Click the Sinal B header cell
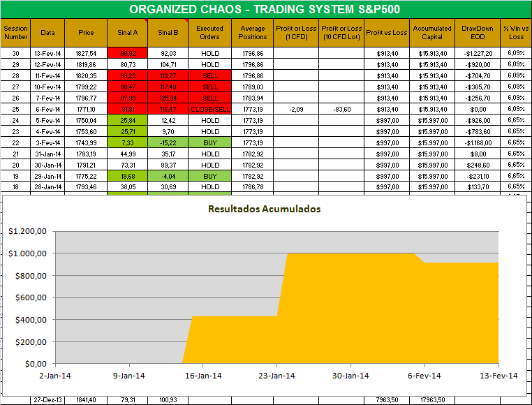532x405 pixels. click(x=168, y=33)
